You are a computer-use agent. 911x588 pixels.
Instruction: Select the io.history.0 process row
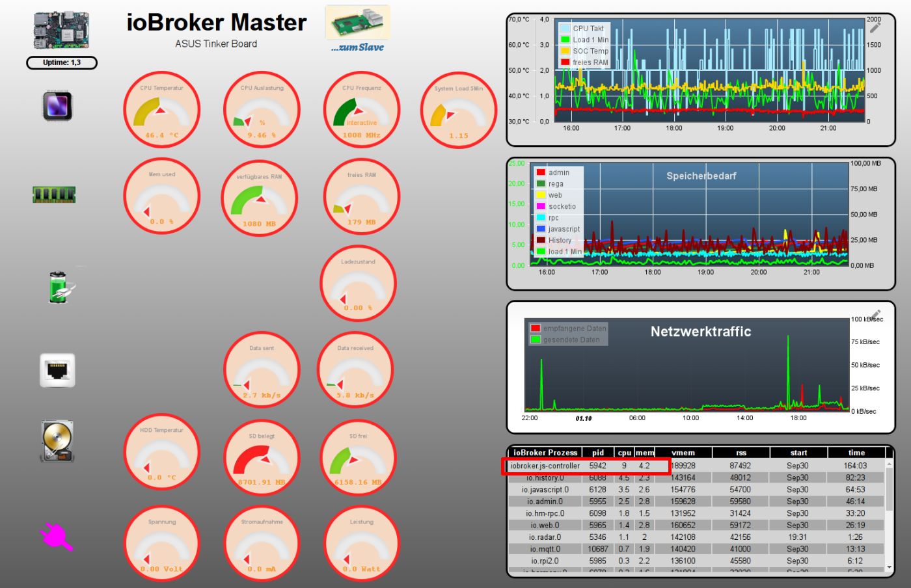[x=697, y=477]
